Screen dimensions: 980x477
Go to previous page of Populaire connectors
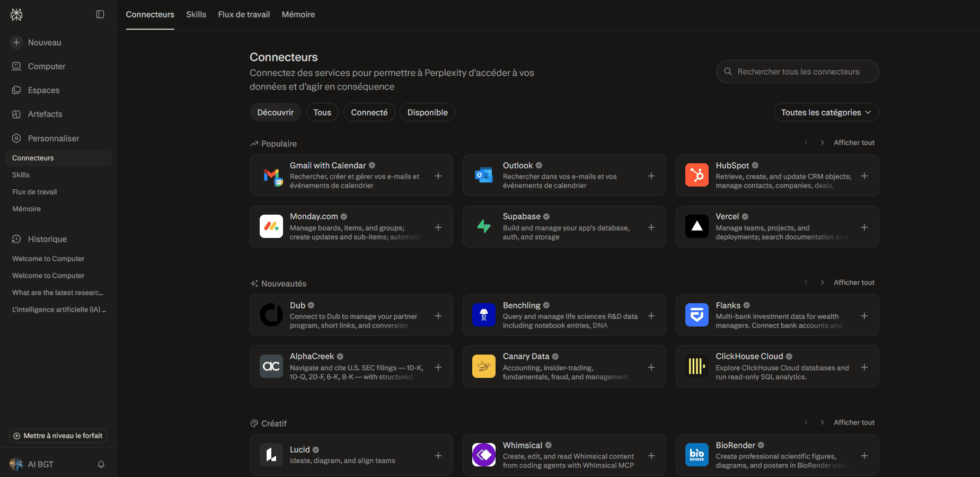point(806,143)
